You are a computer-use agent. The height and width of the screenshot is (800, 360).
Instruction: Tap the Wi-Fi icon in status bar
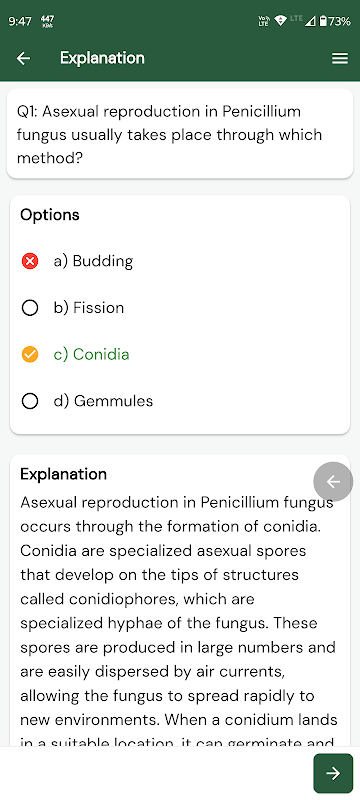tap(280, 21)
